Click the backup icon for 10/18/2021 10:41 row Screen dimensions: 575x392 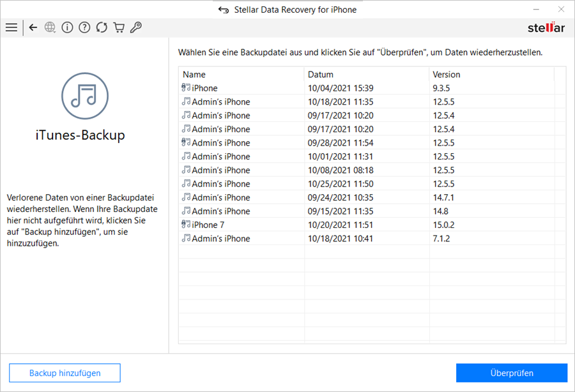pos(186,238)
